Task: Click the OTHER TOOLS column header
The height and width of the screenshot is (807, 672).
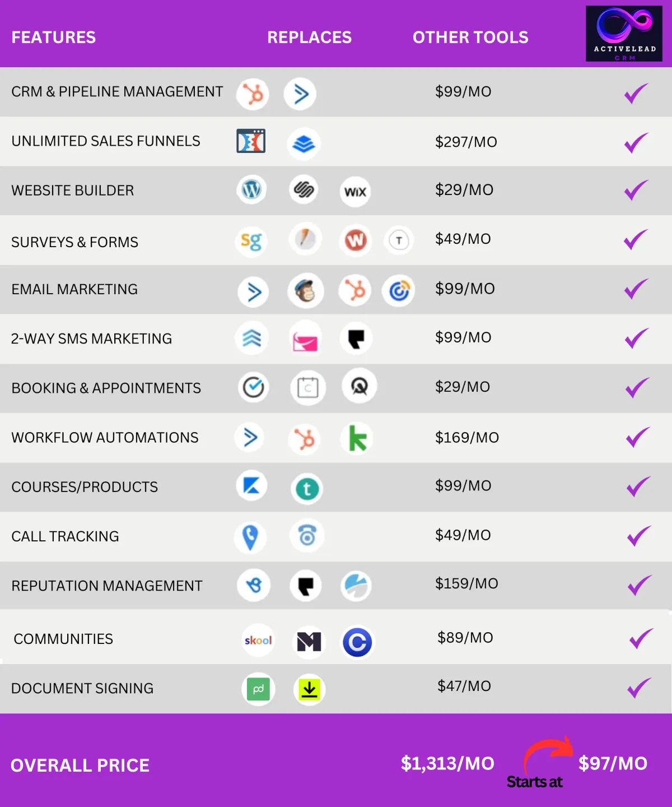Action: 470,38
